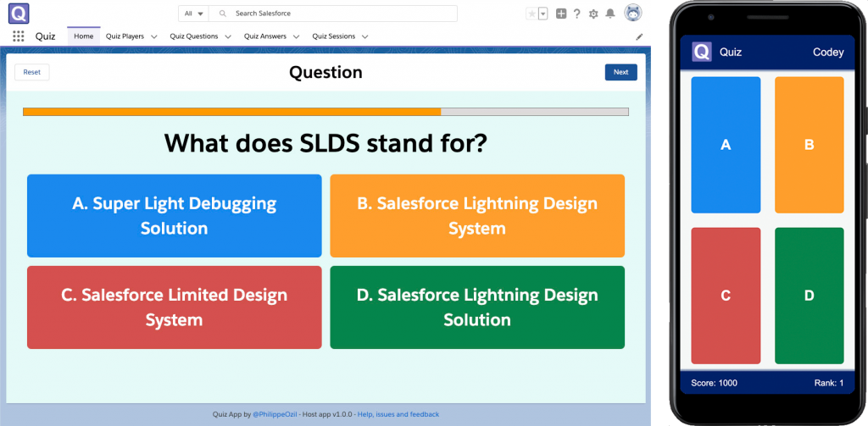
Task: Open the Quiz Answers tab
Action: tap(265, 36)
